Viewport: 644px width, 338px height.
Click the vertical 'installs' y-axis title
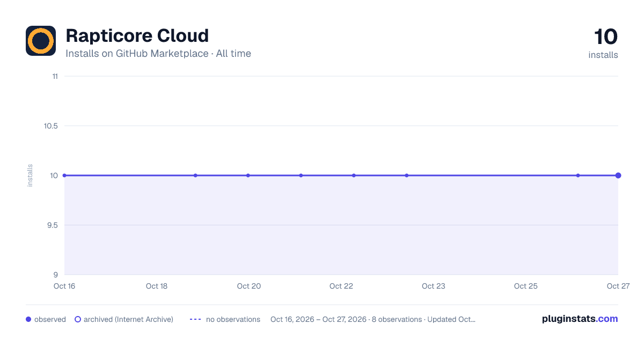[x=30, y=175]
